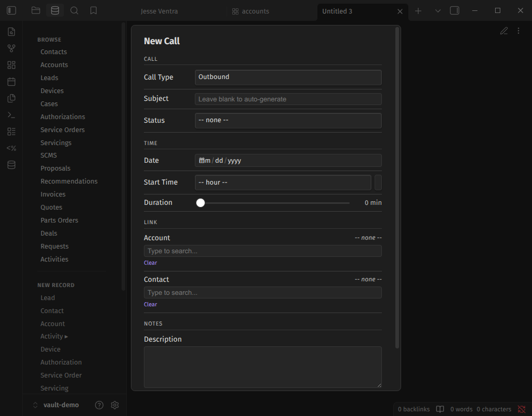Image resolution: width=532 pixels, height=416 pixels.
Task: Open Authorizations in Browse list
Action: tap(63, 117)
